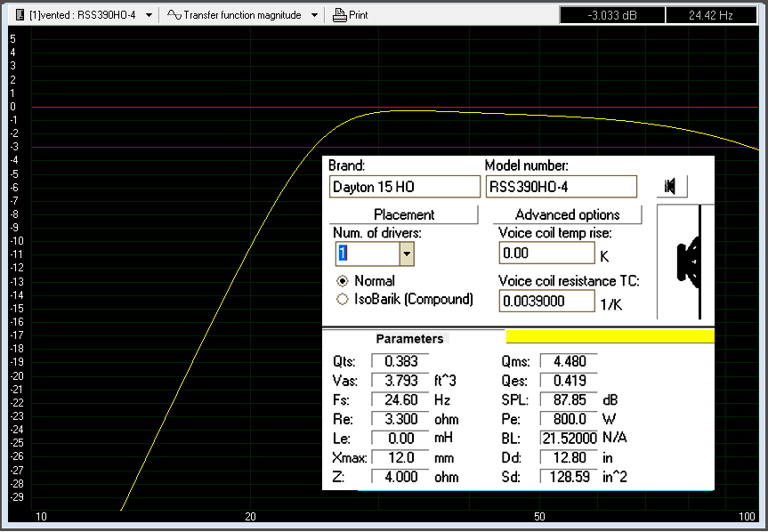The image size is (768, 532).
Task: Click the BL value field
Action: pos(569,438)
